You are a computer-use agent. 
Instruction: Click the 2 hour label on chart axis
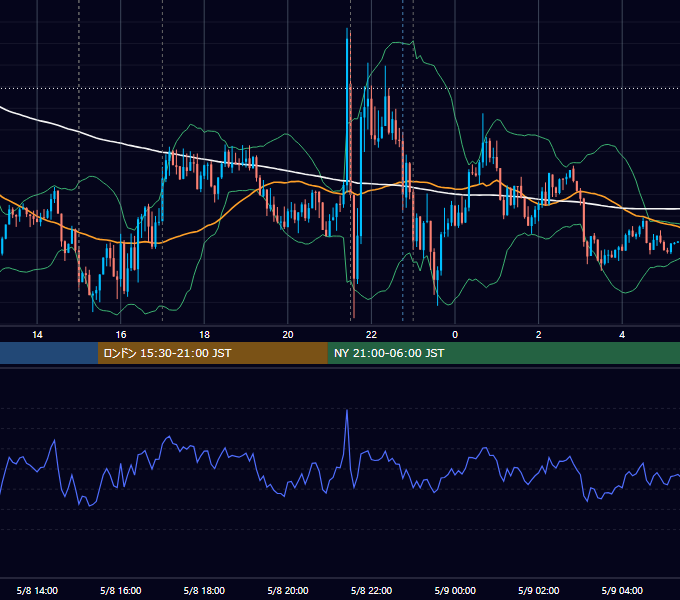pyautogui.click(x=538, y=334)
